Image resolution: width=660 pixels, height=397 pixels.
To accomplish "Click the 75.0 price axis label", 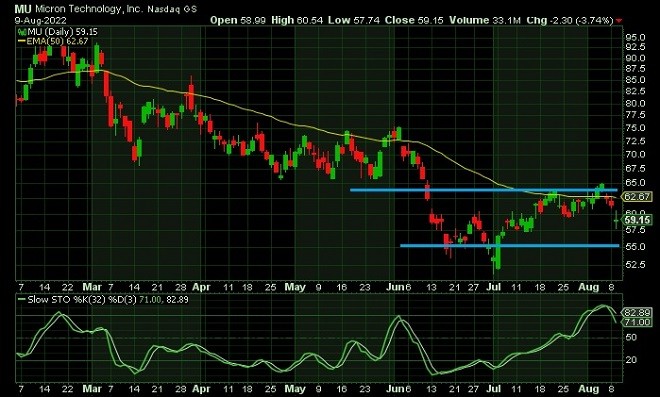I will [x=636, y=128].
